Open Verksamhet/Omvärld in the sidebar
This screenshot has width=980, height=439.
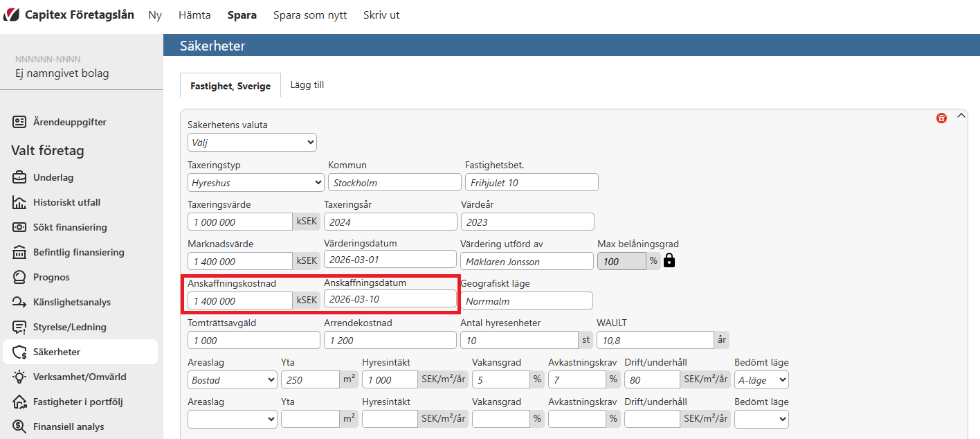[x=80, y=377]
